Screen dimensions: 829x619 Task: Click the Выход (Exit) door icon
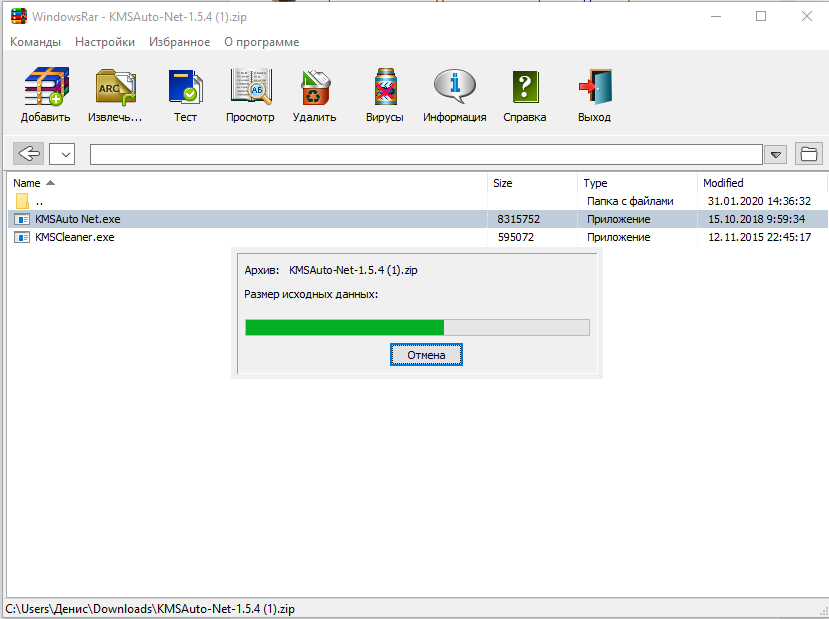pos(595,87)
